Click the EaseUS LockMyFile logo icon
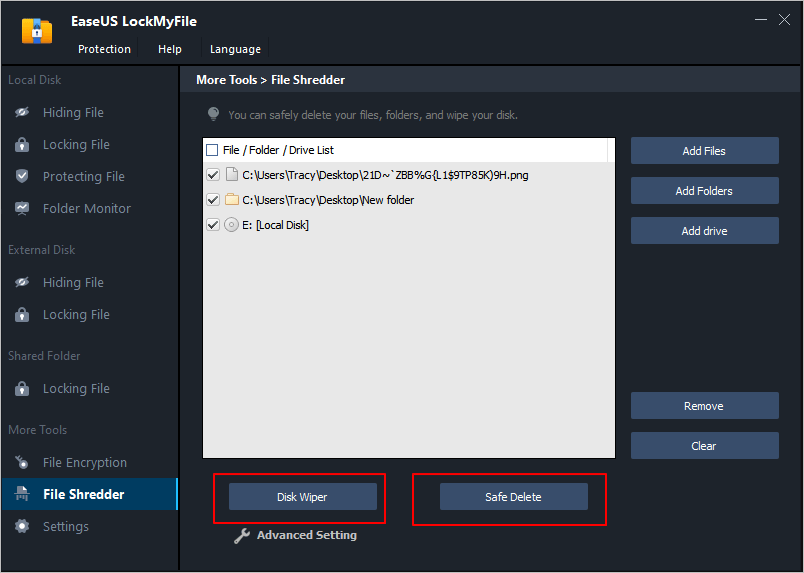 coord(36,30)
